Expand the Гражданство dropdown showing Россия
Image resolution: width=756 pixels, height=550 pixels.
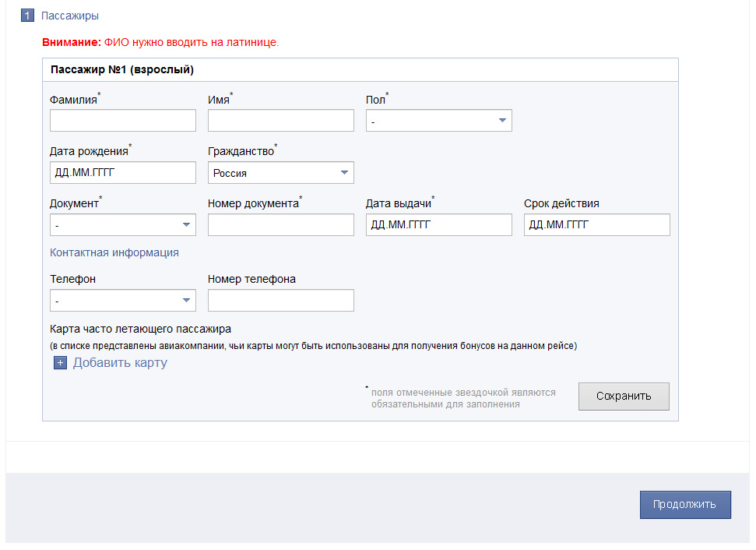coord(280,173)
